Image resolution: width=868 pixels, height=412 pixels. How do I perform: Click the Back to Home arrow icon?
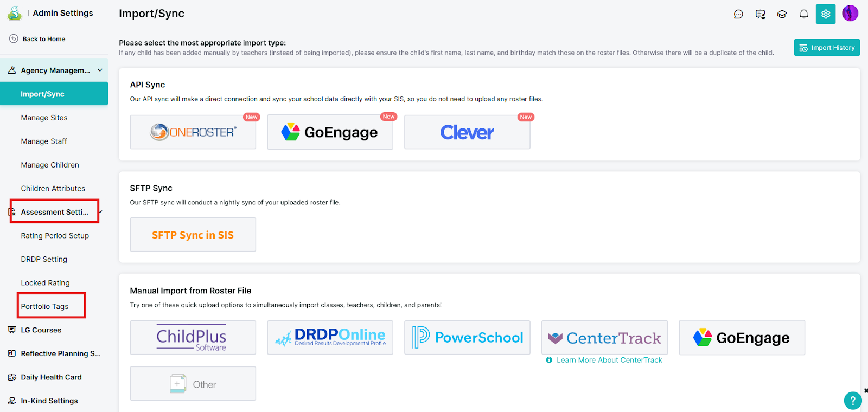(x=14, y=39)
